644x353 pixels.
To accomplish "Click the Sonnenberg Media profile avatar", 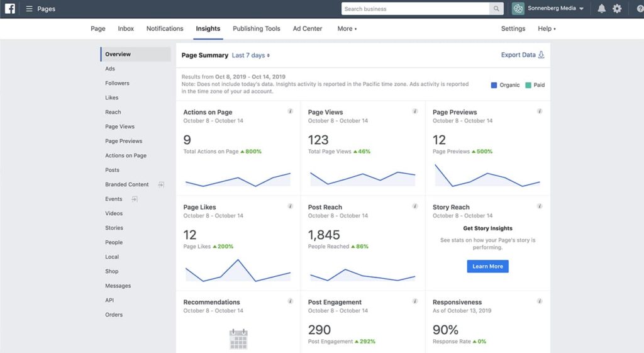I will pyautogui.click(x=518, y=9).
